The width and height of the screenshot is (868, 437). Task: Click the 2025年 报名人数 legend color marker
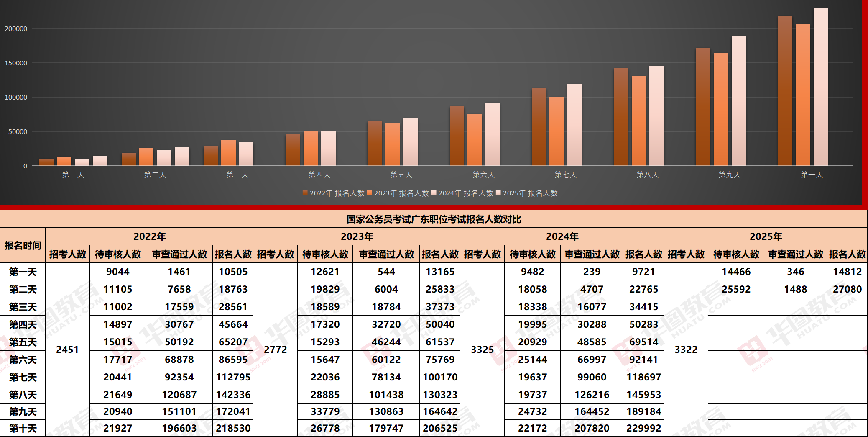[498, 193]
